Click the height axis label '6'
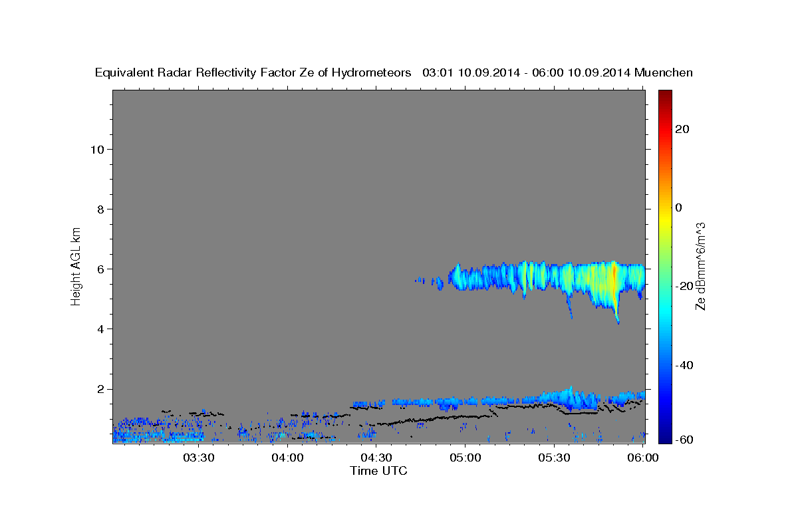The width and height of the screenshot is (798, 532). pyautogui.click(x=99, y=269)
